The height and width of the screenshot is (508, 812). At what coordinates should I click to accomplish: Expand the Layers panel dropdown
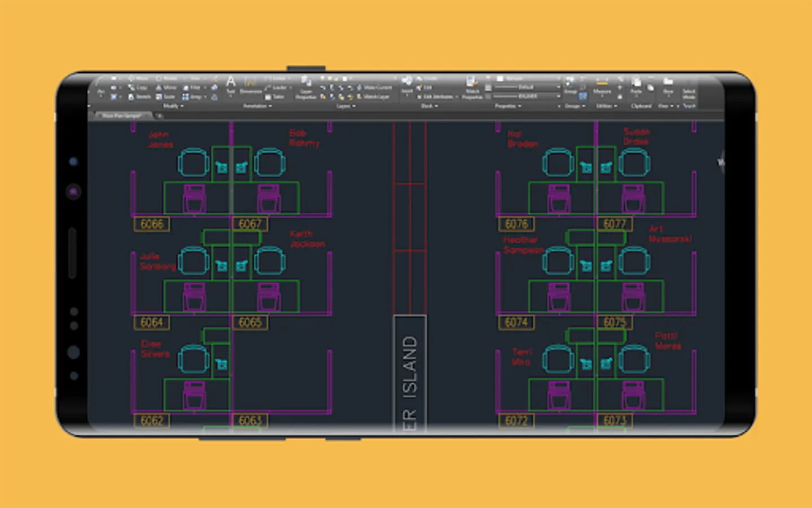[346, 106]
